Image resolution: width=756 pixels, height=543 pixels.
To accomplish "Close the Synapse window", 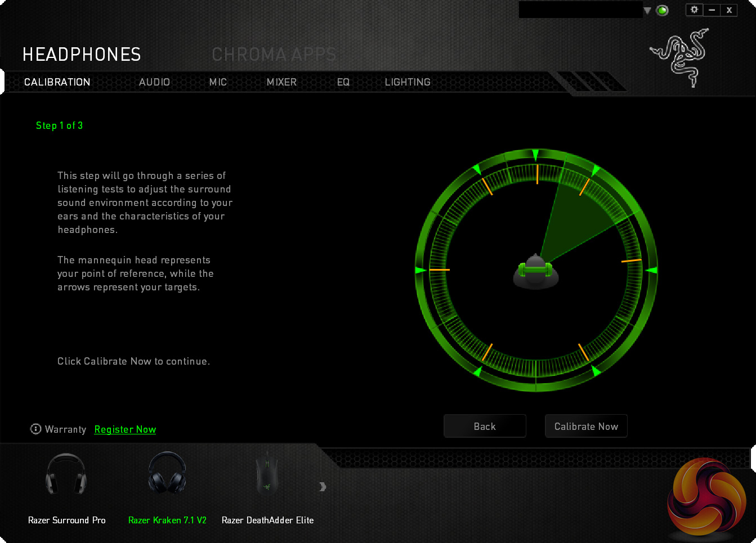I will 729,10.
